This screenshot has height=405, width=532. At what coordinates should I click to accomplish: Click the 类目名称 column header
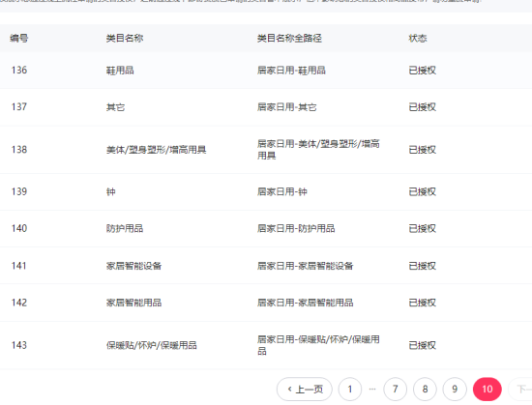(125, 38)
